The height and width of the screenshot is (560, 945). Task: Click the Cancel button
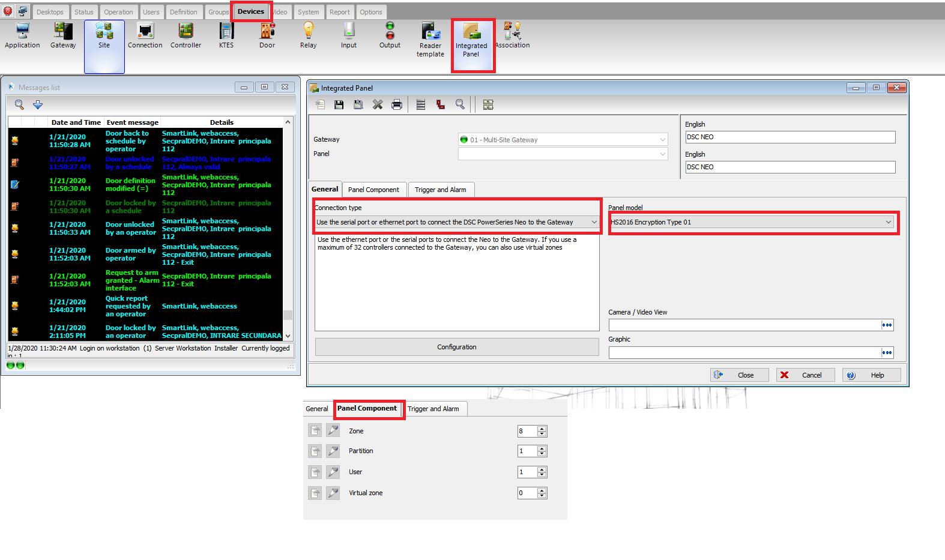click(x=805, y=375)
